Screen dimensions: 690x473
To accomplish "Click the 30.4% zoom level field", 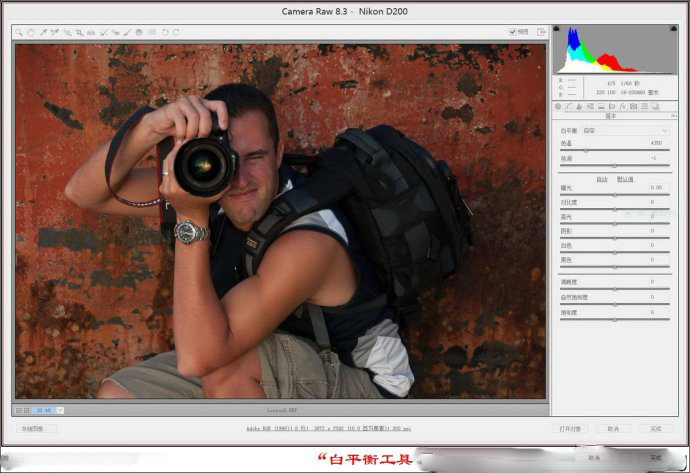I will coord(44,411).
